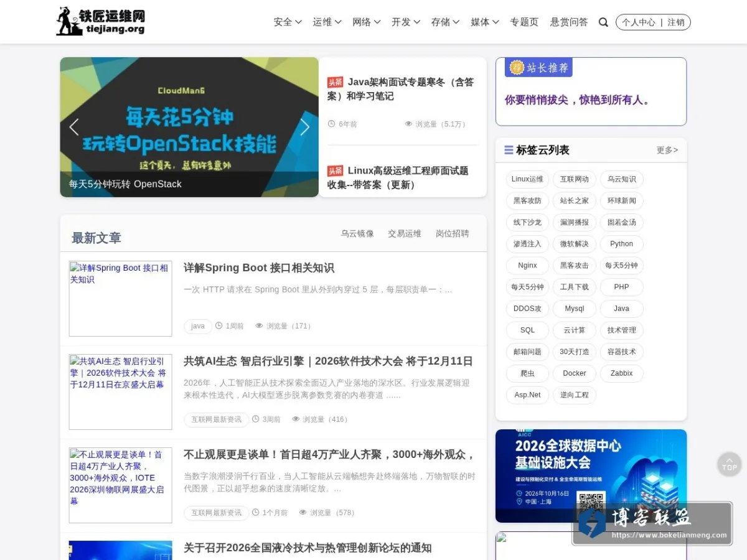Expand the 运维 dropdown menu
The height and width of the screenshot is (560, 747).
(x=327, y=22)
